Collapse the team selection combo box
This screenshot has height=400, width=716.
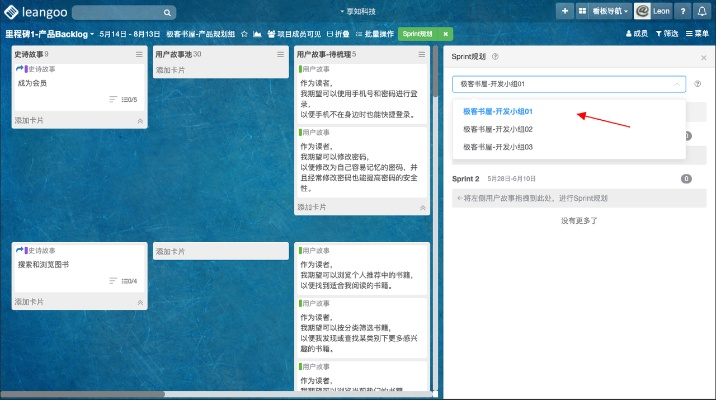tap(677, 85)
